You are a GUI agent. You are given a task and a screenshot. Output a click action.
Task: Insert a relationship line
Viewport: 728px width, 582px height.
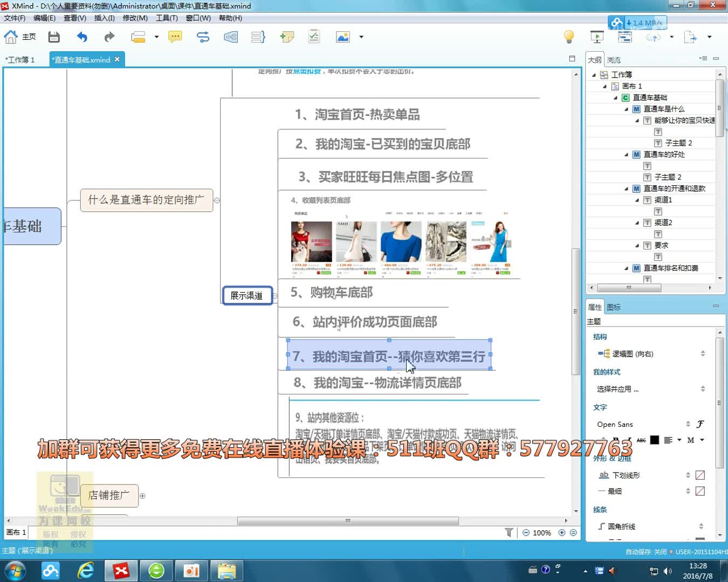click(203, 37)
